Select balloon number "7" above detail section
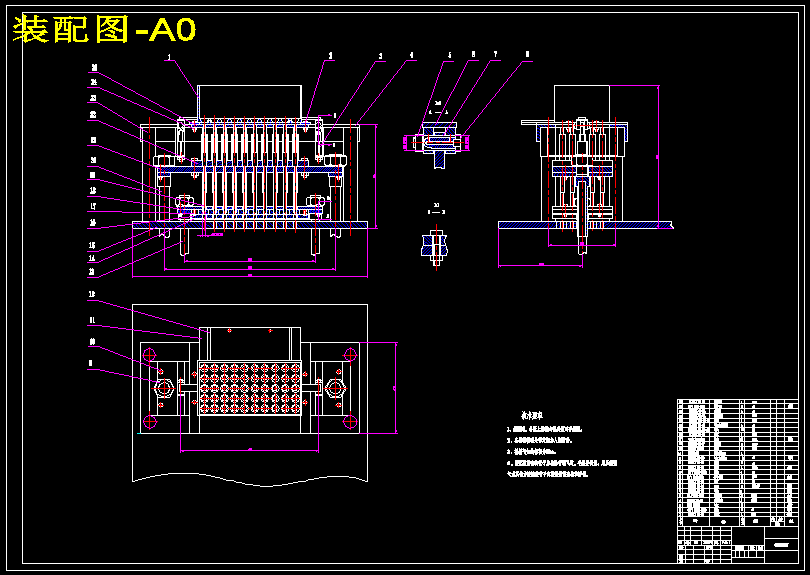810x575 pixels. tap(495, 54)
